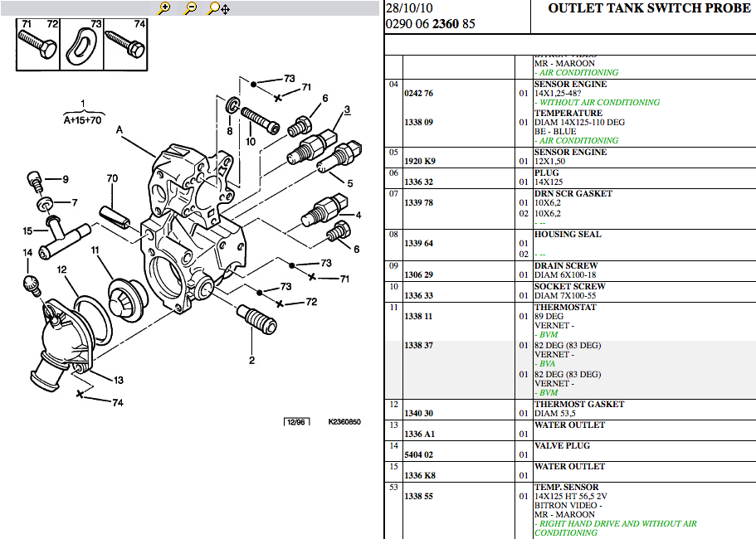756x539 pixels.
Task: Click the bolt 71/72 thumbnail
Action: [x=38, y=45]
